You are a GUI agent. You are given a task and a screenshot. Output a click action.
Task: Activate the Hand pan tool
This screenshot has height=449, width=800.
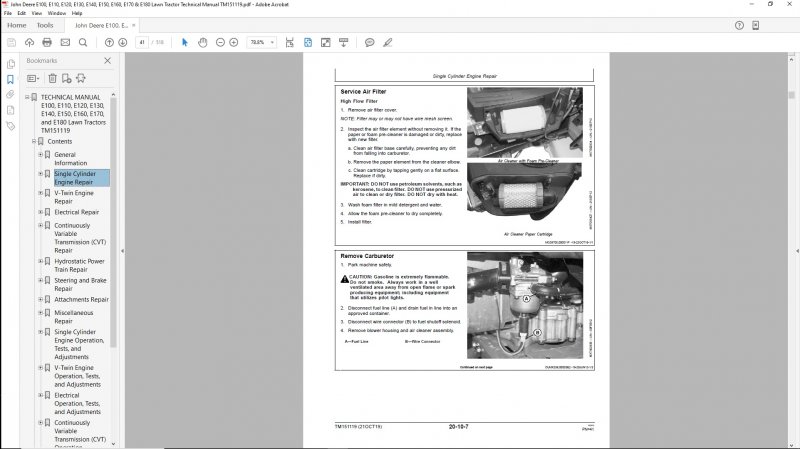click(203, 42)
